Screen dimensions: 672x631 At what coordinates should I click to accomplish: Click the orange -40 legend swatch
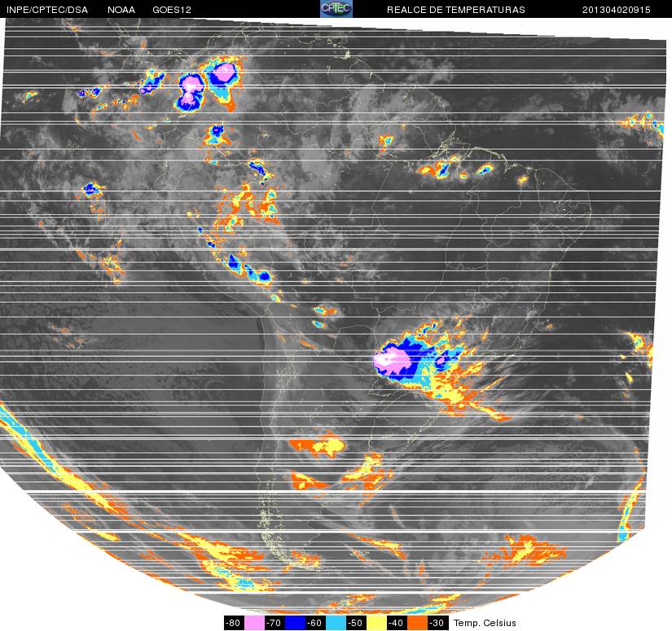pos(417,623)
